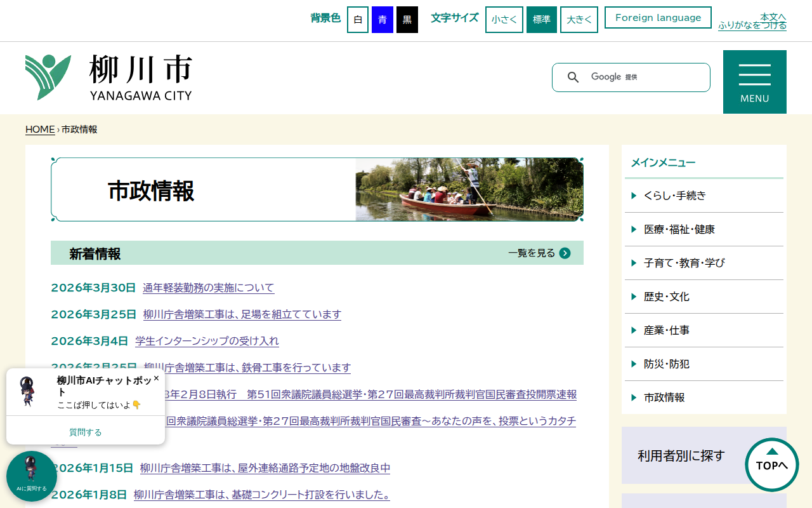812x508 pixels.
Task: Click the search magnifier icon
Action: (x=573, y=77)
